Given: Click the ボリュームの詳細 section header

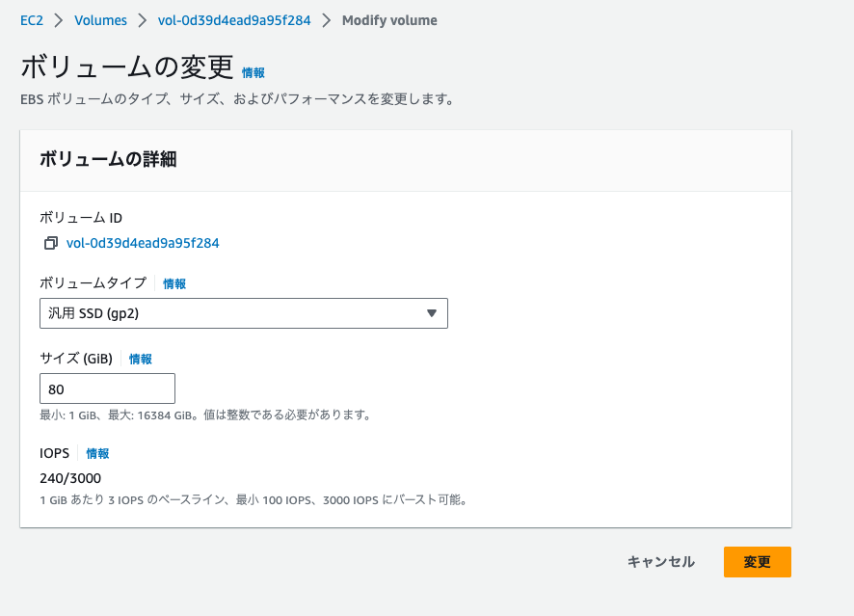Looking at the screenshot, I should (x=108, y=160).
